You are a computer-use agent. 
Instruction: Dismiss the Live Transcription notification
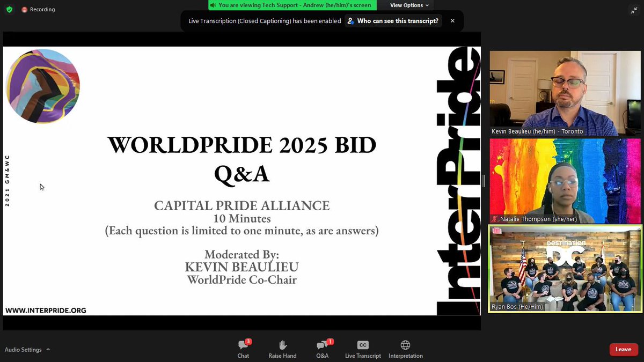[452, 21]
